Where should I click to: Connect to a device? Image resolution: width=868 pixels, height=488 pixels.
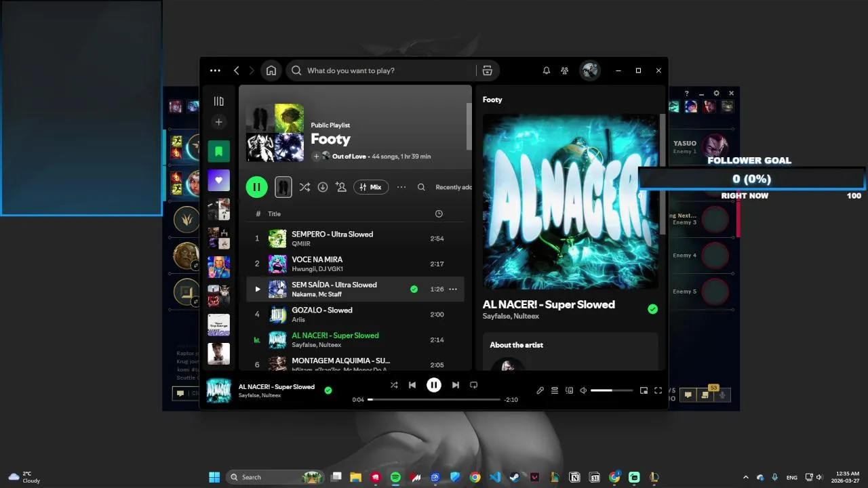click(x=569, y=390)
